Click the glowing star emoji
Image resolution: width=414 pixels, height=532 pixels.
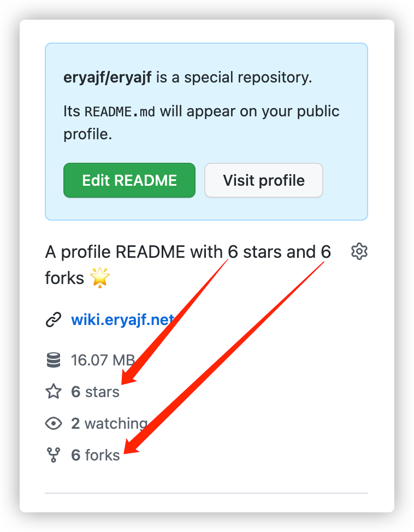click(100, 277)
